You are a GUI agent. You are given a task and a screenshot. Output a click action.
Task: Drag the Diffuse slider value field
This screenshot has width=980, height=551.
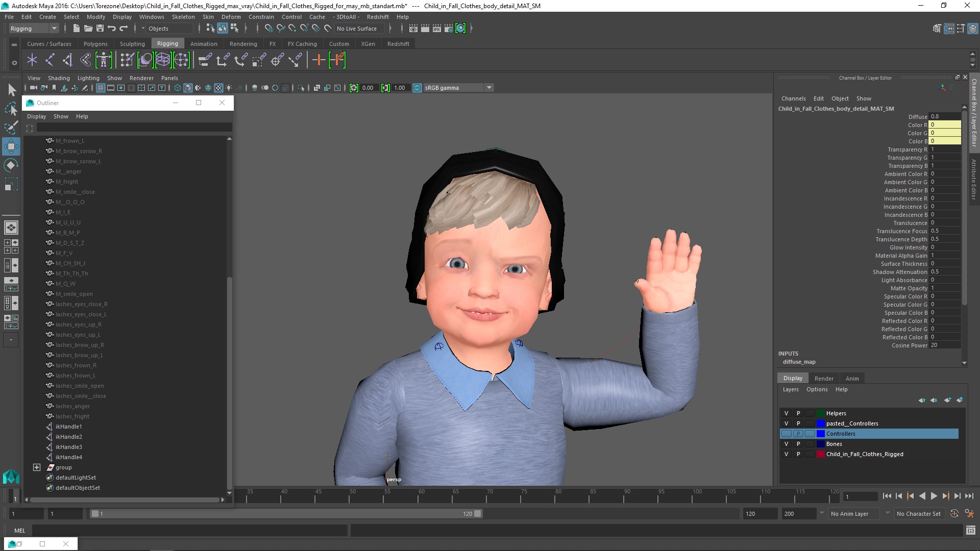point(942,116)
